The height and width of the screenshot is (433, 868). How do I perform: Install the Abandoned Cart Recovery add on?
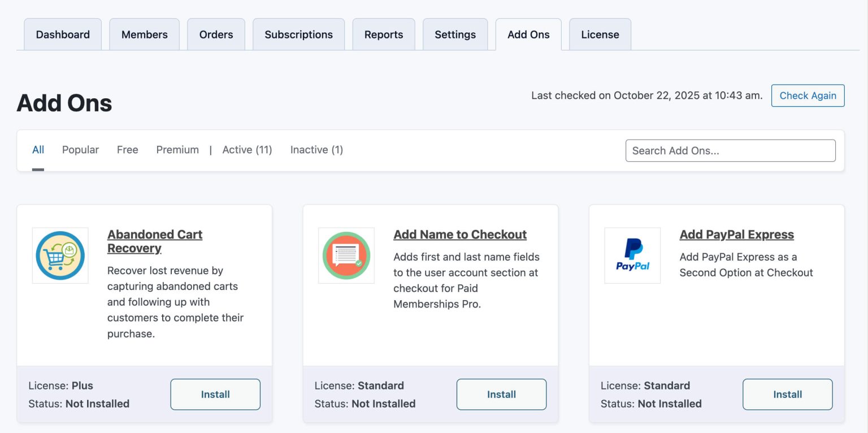point(215,395)
